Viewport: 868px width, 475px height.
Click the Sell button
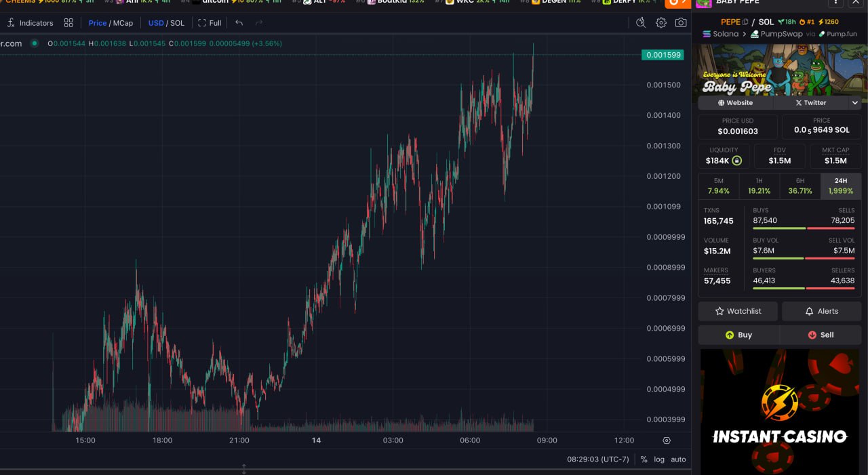[x=821, y=335]
